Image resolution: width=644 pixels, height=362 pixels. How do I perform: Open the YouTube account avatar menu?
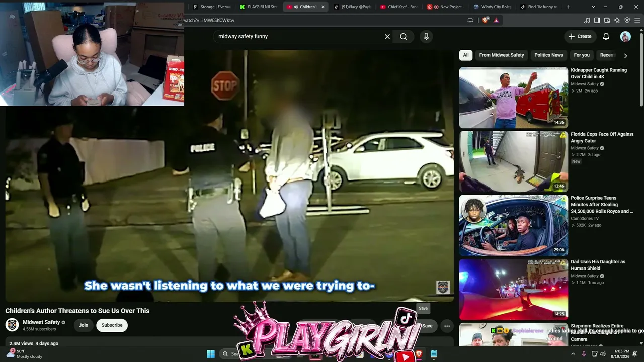point(625,36)
